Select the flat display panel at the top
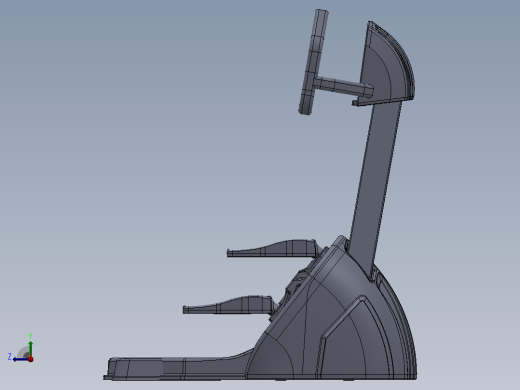The height and width of the screenshot is (390, 520). pos(313,62)
